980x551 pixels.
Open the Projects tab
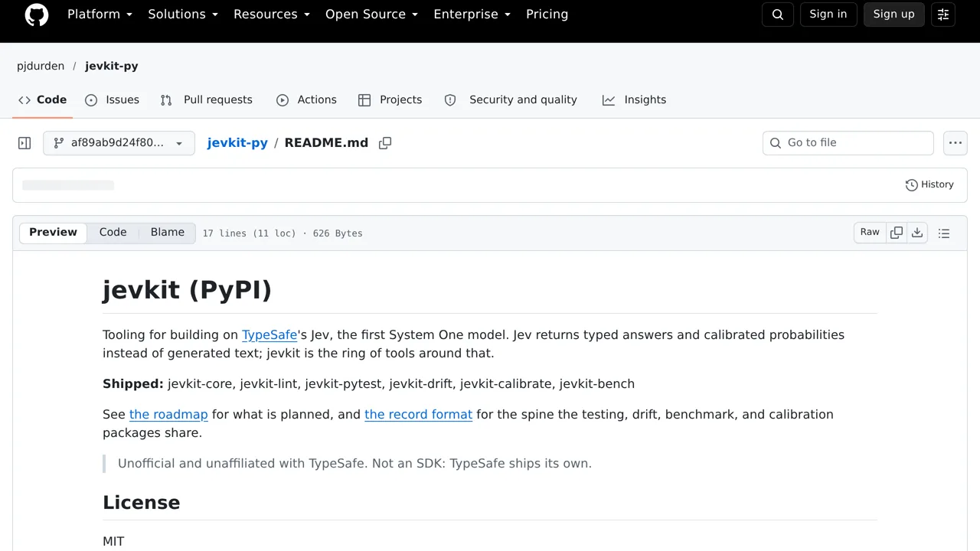(390, 100)
